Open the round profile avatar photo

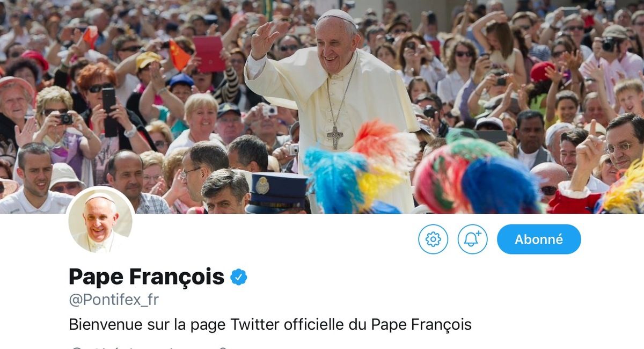[x=101, y=220]
